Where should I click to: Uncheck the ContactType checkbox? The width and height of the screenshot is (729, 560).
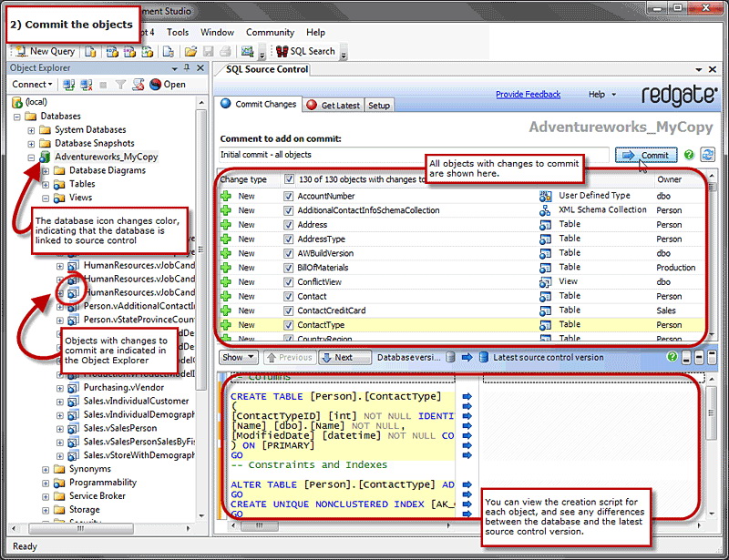point(288,325)
